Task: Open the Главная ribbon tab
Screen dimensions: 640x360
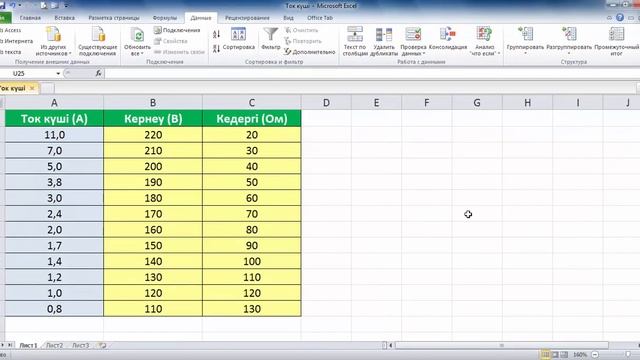Action: [x=30, y=18]
